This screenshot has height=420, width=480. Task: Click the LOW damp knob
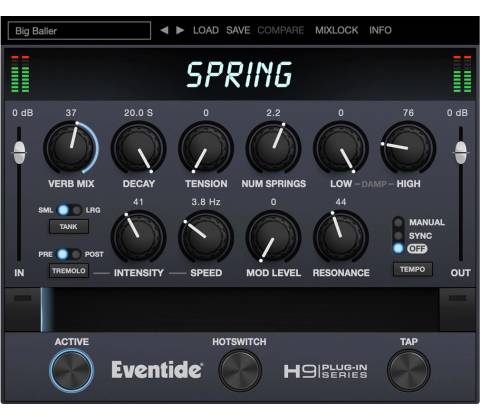(341, 147)
